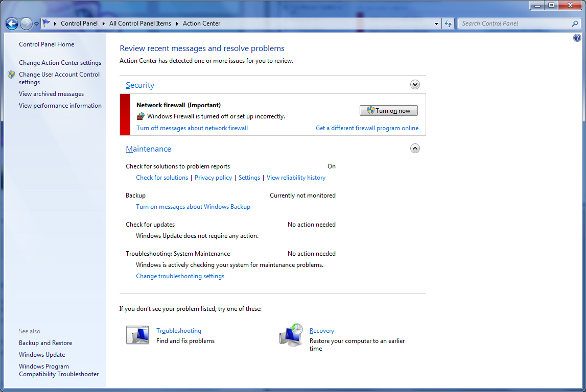Viewport: 586px width, 392px height.
Task: Click the Back navigation arrow
Action: 12,23
